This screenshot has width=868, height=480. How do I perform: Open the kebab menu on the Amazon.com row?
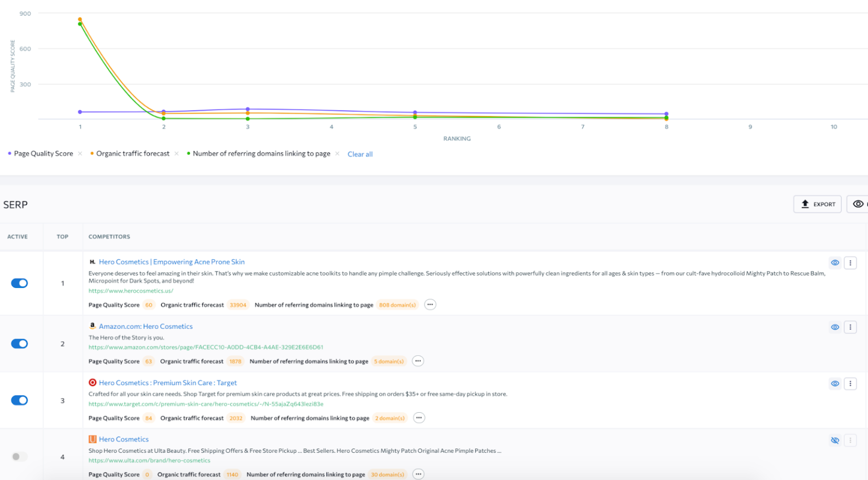coord(850,327)
